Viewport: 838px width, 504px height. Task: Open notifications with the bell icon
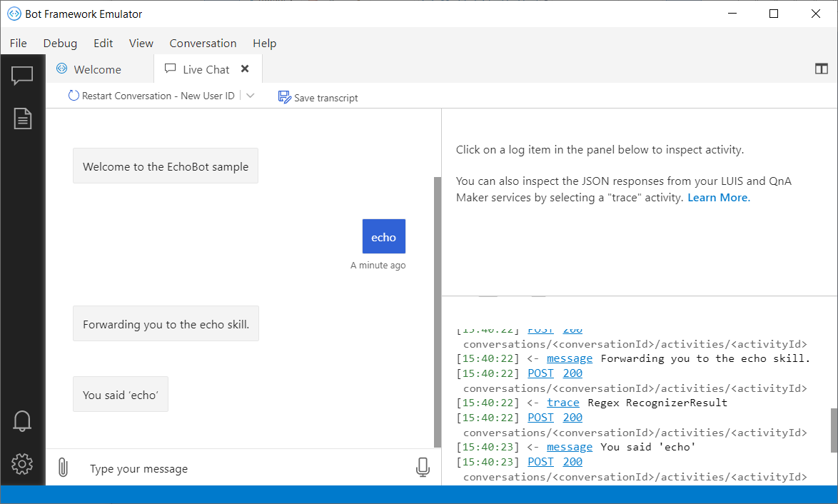tap(22, 421)
